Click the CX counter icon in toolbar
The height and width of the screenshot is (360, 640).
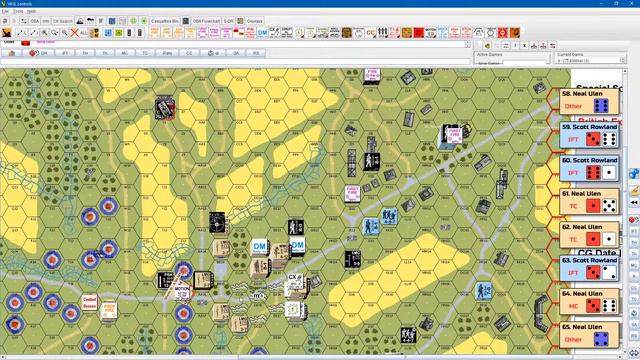[274, 33]
